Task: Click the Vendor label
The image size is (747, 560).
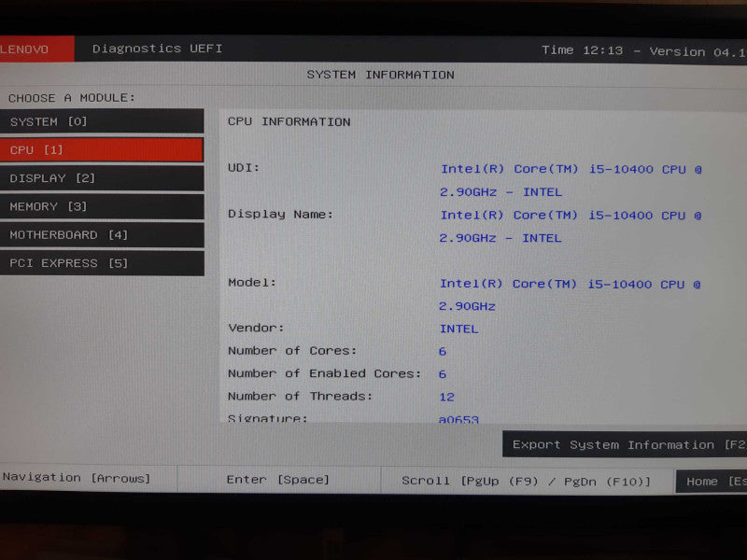Action: (x=256, y=329)
